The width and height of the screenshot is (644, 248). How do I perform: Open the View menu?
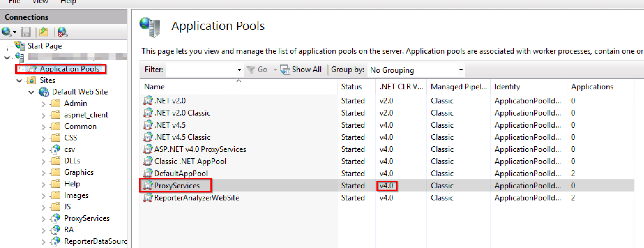(40, 2)
